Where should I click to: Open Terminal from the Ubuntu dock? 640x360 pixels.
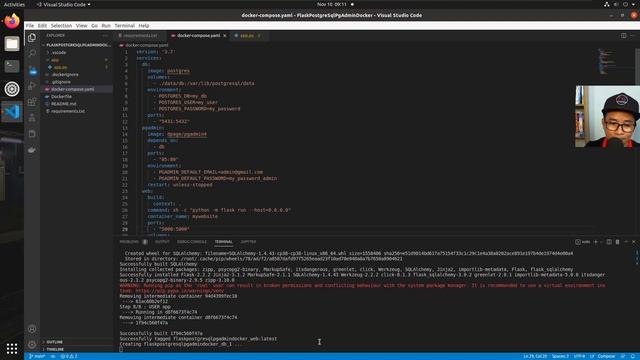[x=12, y=66]
